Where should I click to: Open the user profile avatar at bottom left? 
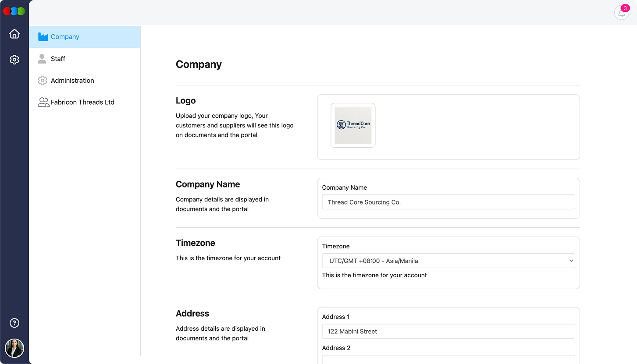(x=14, y=348)
